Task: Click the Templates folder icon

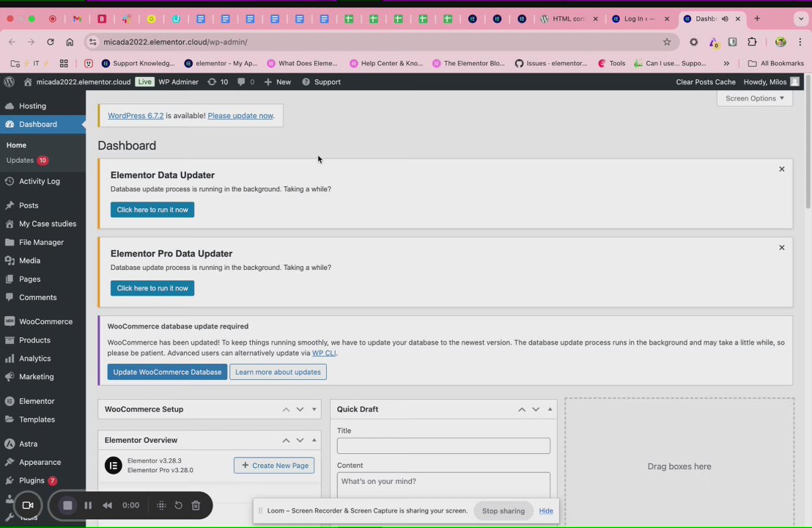Action: coord(10,419)
